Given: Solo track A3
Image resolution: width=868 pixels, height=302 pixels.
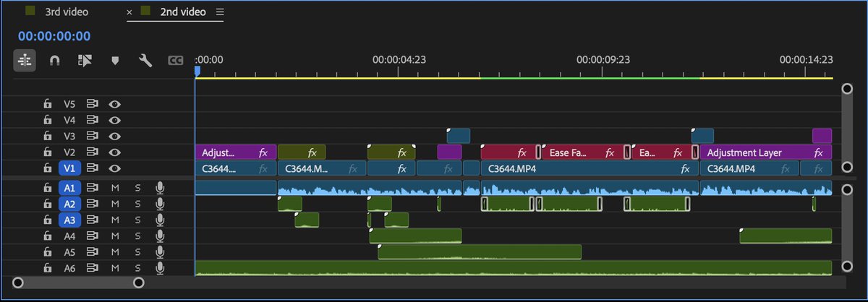Looking at the screenshot, I should 137,220.
